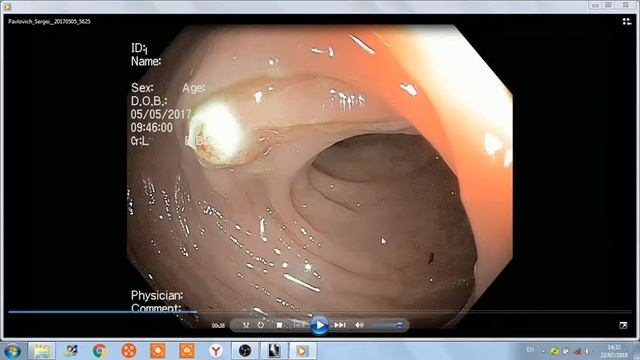Open the OBS Studio taskbar icon
The width and height of the screenshot is (640, 360).
point(245,351)
